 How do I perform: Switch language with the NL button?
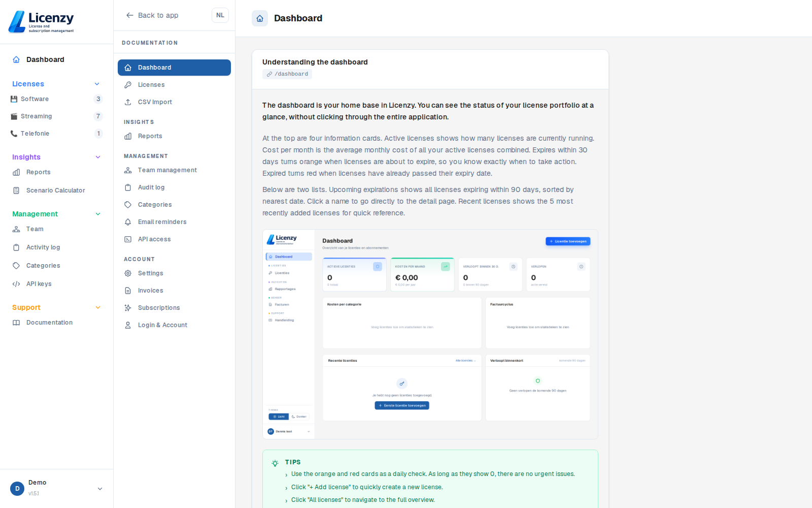point(220,15)
